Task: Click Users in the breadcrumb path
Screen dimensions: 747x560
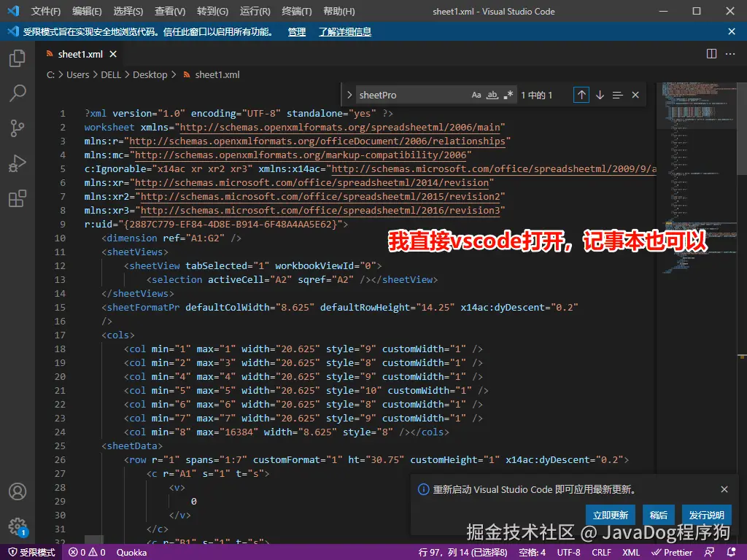Action: (x=77, y=75)
